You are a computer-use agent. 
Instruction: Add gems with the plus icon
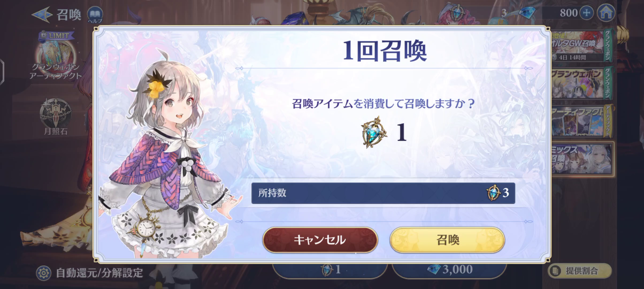pos(586,13)
